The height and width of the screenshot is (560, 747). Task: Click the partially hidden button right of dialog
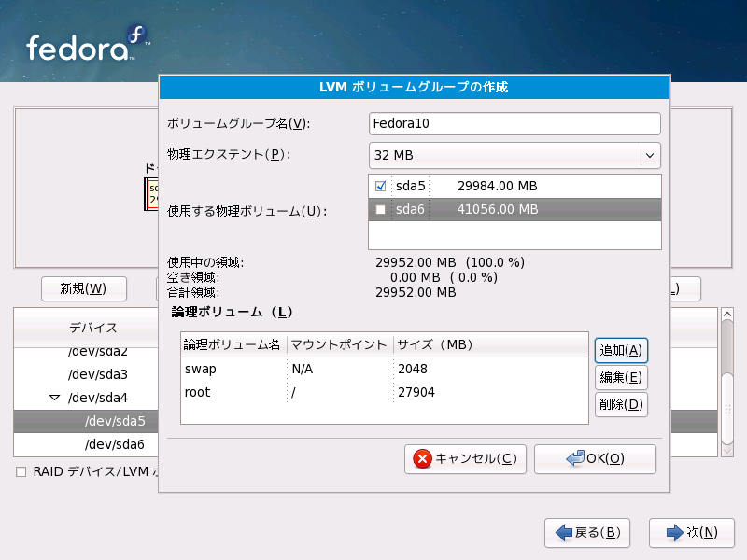pyautogui.click(x=685, y=289)
